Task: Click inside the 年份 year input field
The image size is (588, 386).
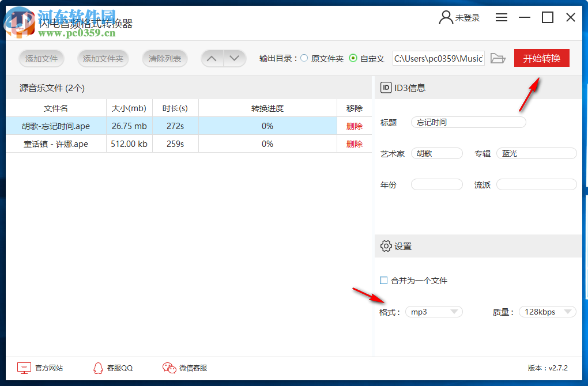Action: 436,184
